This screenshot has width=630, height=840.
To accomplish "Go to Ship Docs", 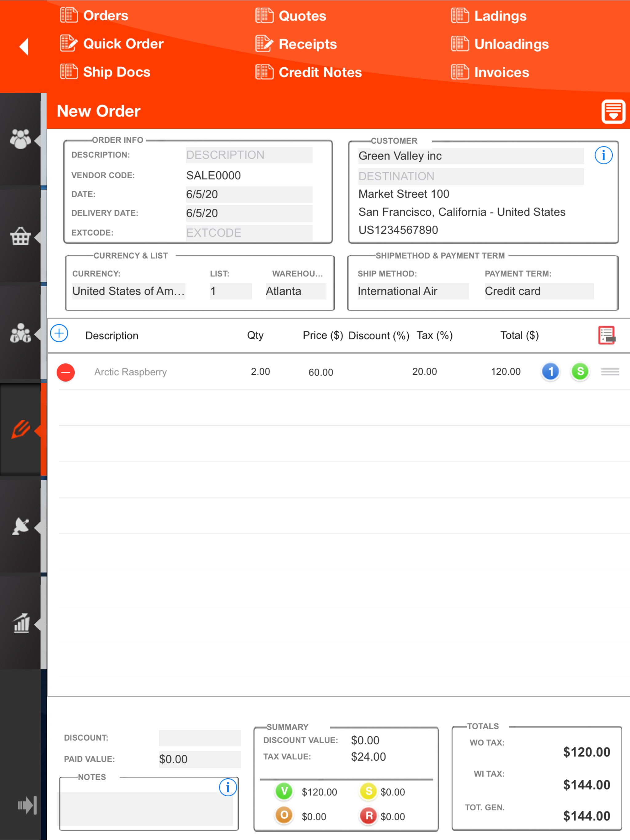I will [105, 72].
